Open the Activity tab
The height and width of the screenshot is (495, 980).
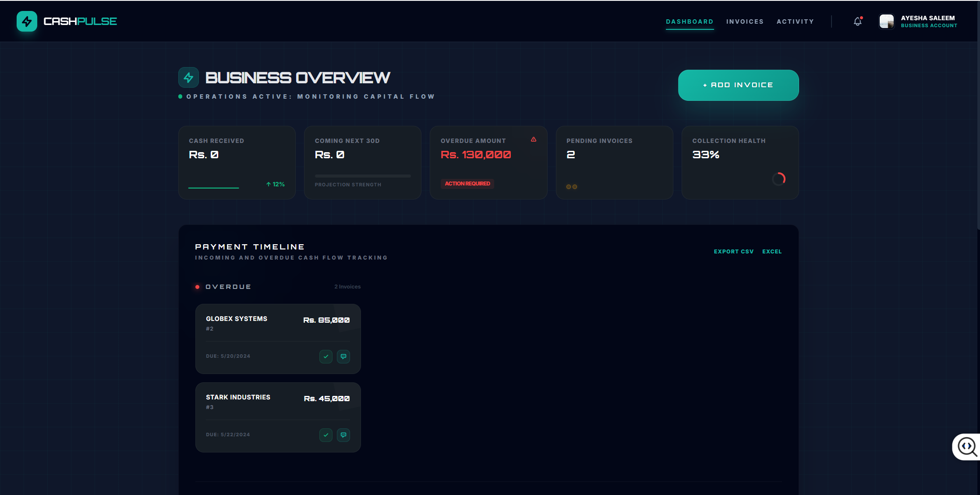(x=795, y=21)
